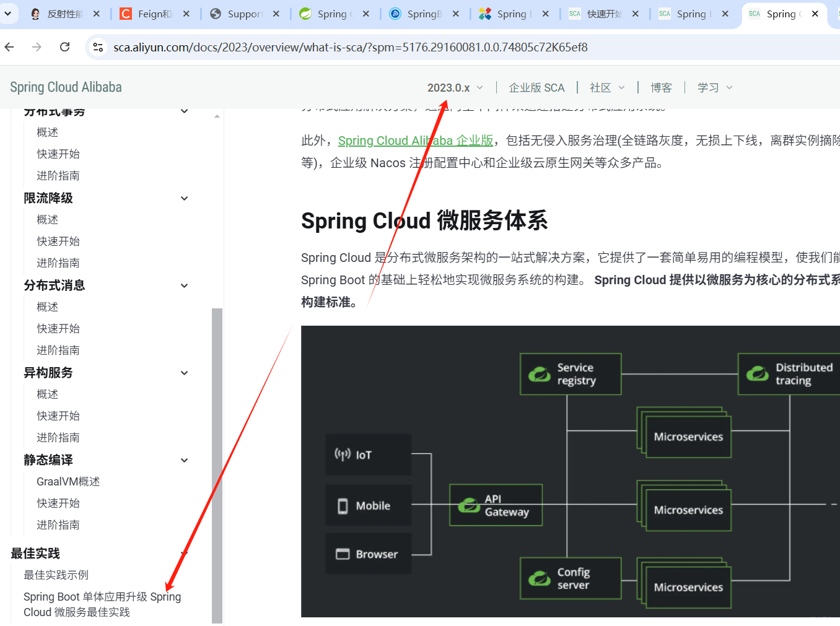Click the Support tab's globe favicon

216,14
